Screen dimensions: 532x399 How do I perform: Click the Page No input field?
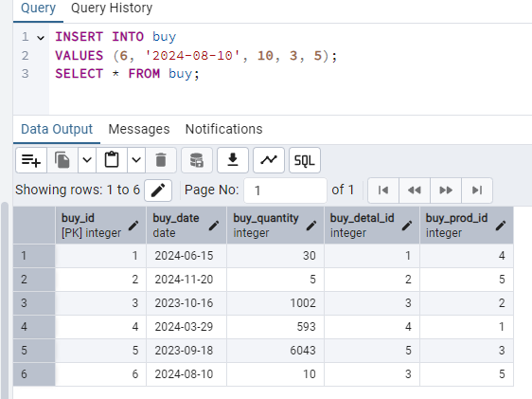coord(285,190)
